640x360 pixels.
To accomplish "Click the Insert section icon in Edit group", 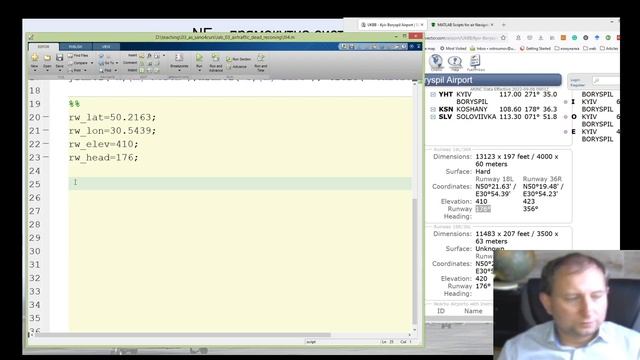I will 142,56.
